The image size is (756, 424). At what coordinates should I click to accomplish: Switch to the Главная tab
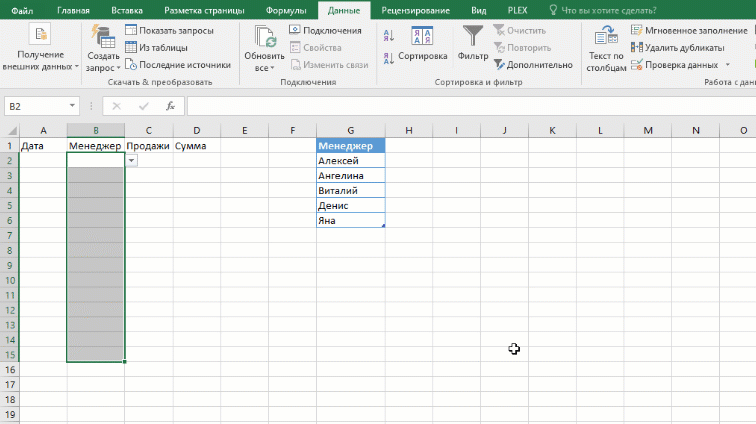click(x=73, y=10)
